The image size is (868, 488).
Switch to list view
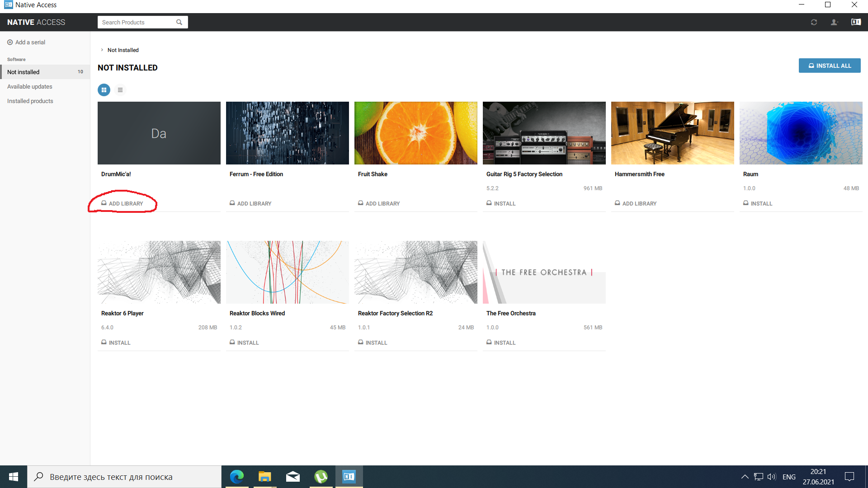pos(120,90)
